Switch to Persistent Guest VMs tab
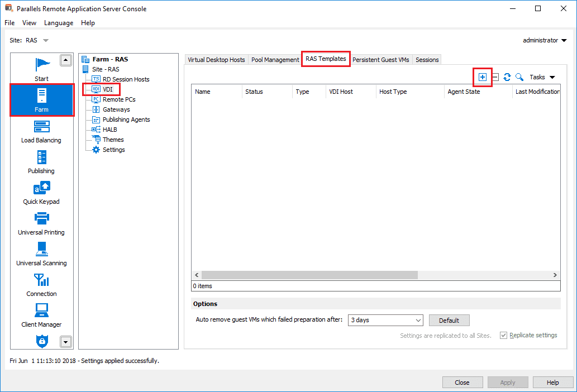 (381, 60)
